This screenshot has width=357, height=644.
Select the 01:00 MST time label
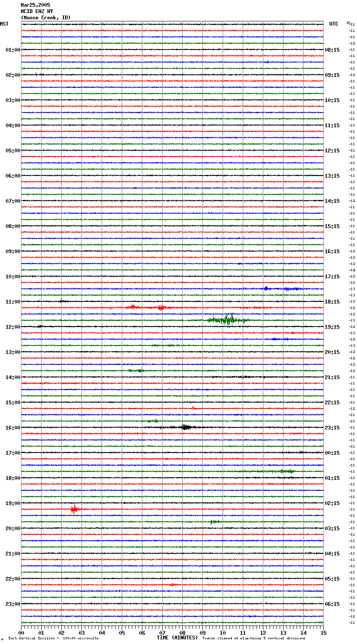click(x=13, y=50)
